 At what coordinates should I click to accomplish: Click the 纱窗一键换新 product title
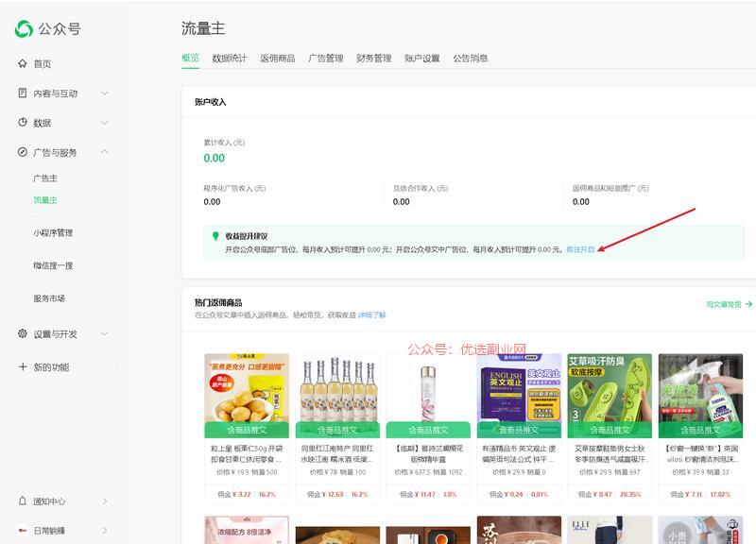pos(700,454)
